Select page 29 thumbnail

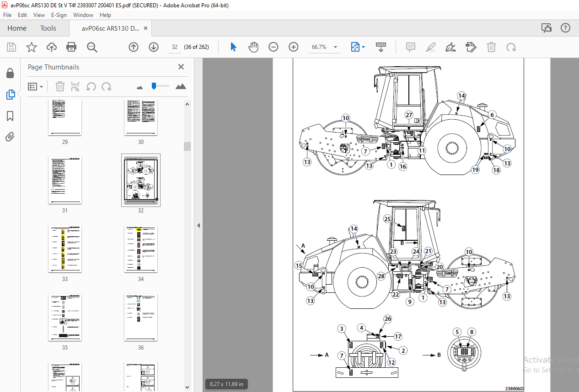65,117
